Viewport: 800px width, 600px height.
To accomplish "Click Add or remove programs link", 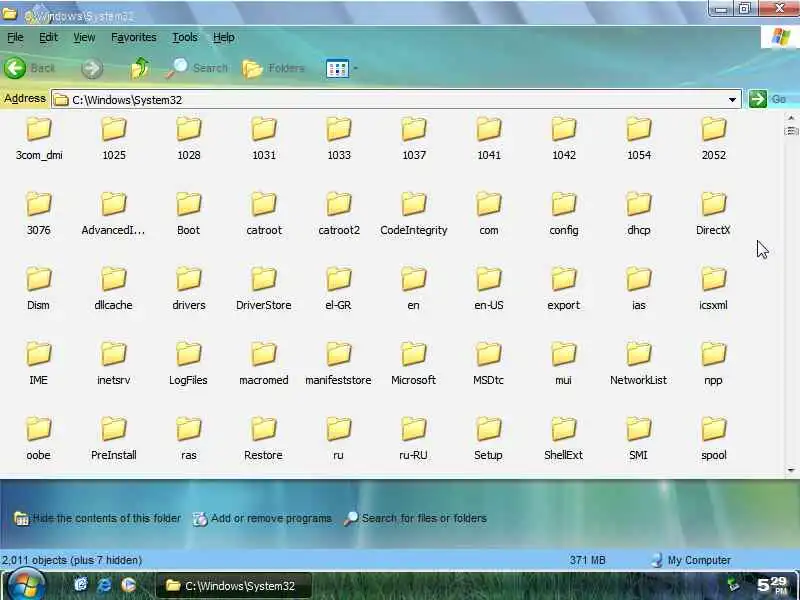I will (262, 518).
